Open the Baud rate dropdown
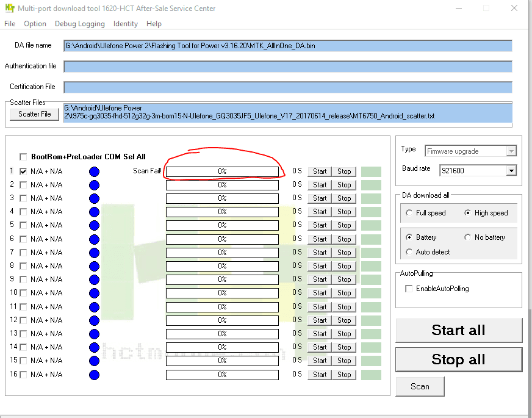The width and height of the screenshot is (532, 418). 511,171
